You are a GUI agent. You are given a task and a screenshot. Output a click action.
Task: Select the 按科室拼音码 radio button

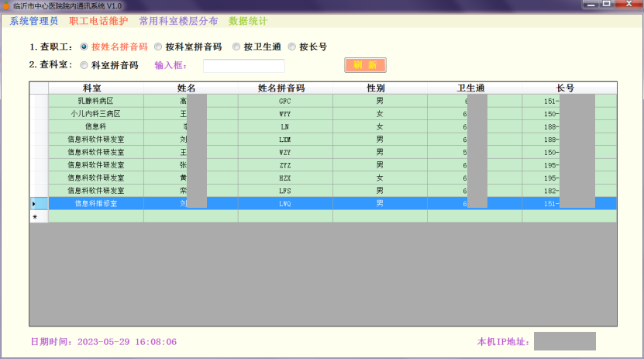click(x=158, y=47)
